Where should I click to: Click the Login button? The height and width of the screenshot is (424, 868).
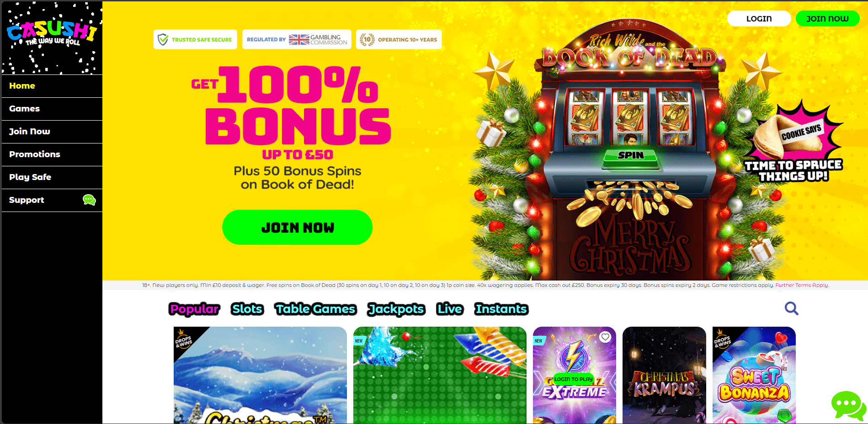click(x=759, y=18)
